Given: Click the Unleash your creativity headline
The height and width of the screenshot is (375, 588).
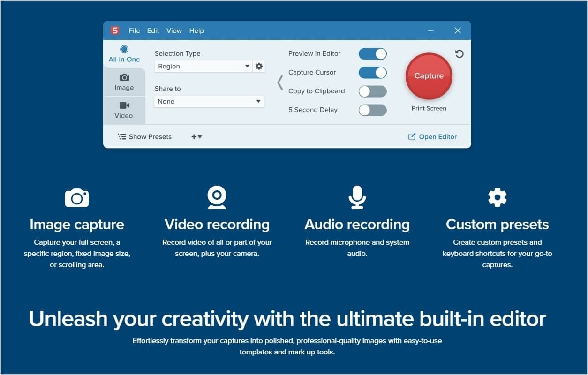Looking at the screenshot, I should (287, 319).
